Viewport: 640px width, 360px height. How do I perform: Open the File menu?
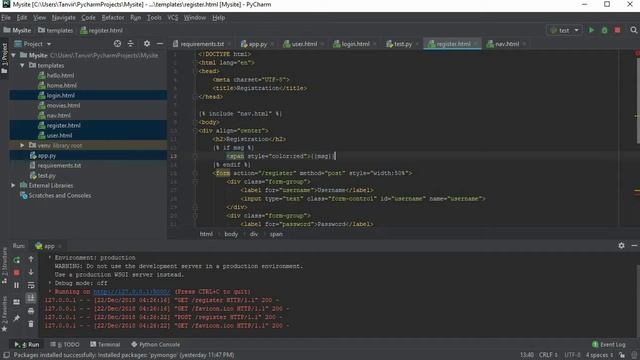click(6, 18)
